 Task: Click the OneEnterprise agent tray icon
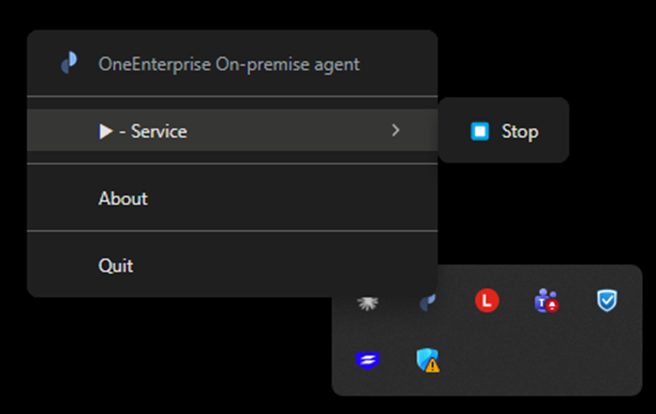pos(428,300)
